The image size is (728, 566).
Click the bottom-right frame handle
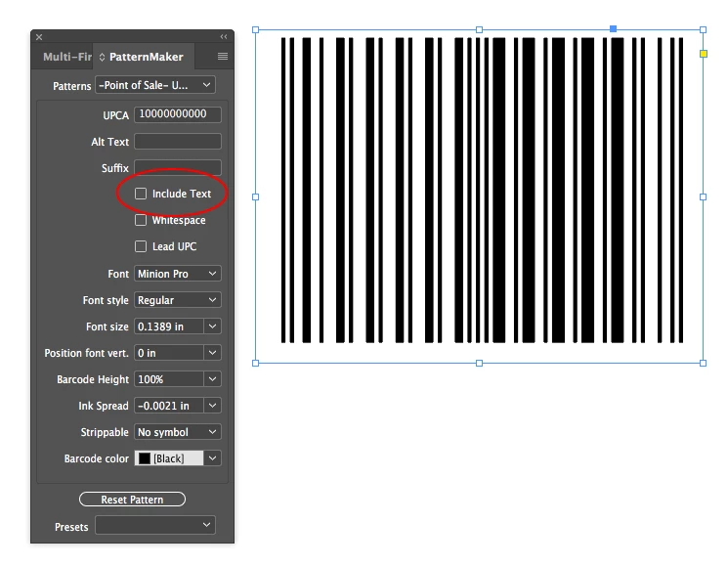(x=703, y=363)
